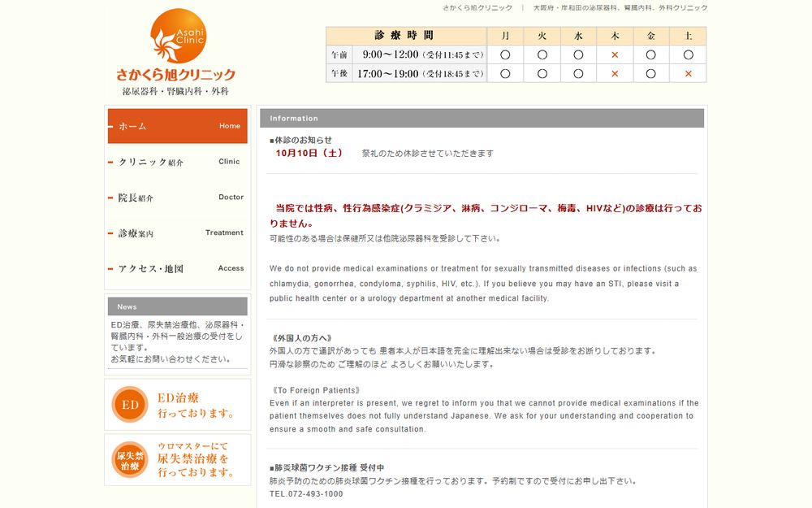
Task: Click the Wednesday morning circle mark
Action: tap(578, 54)
